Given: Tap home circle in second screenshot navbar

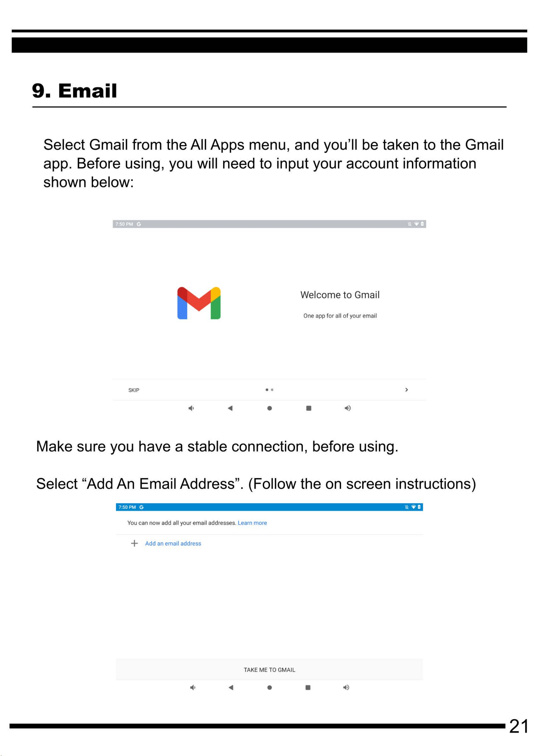Looking at the screenshot, I should [269, 688].
